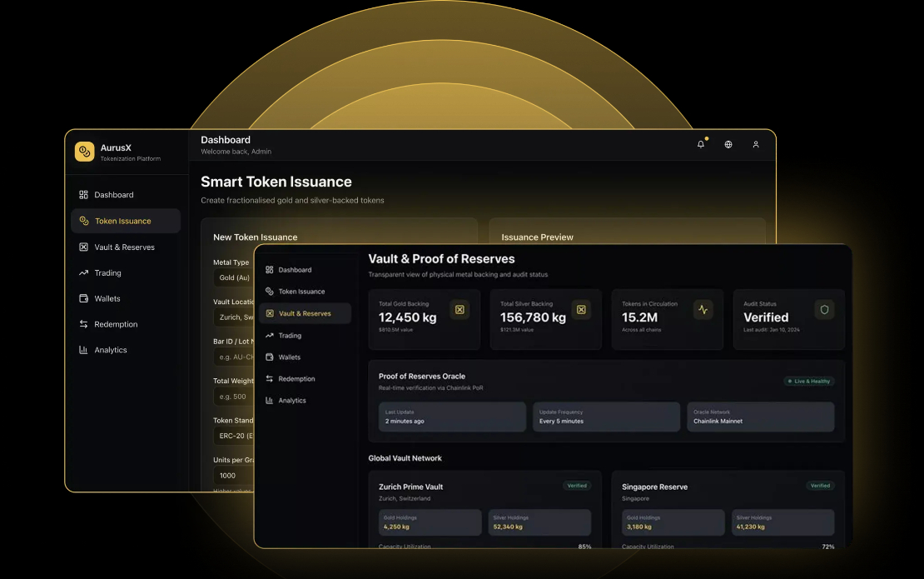The height and width of the screenshot is (579, 924).
Task: Click Token Issuance coins icon in back window
Action: 84,221
